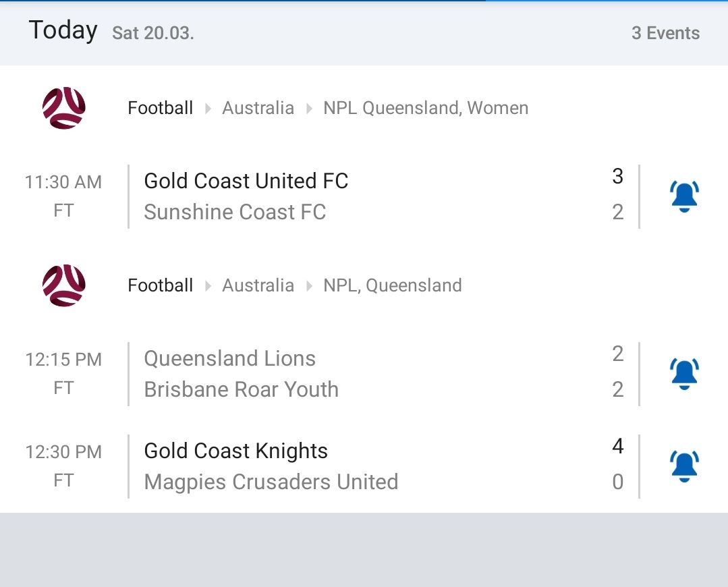Open Australia breadcrumb in NPL, Queensland row
This screenshot has height=587, width=728.
[x=258, y=285]
